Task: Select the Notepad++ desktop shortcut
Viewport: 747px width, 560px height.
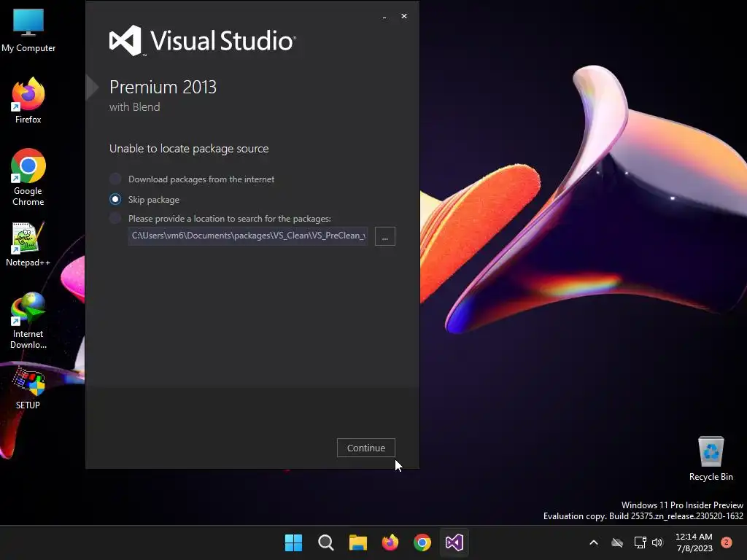Action: 28,244
